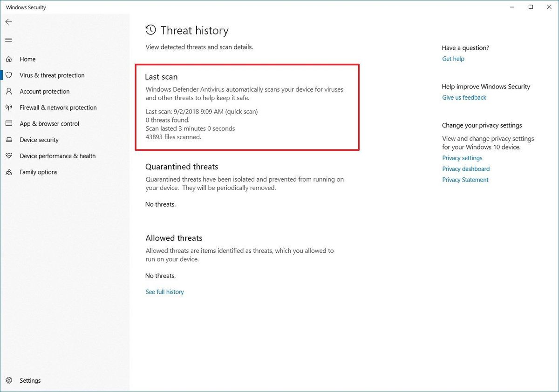The height and width of the screenshot is (392, 559).
Task: Open Give us feedback
Action: 464,97
